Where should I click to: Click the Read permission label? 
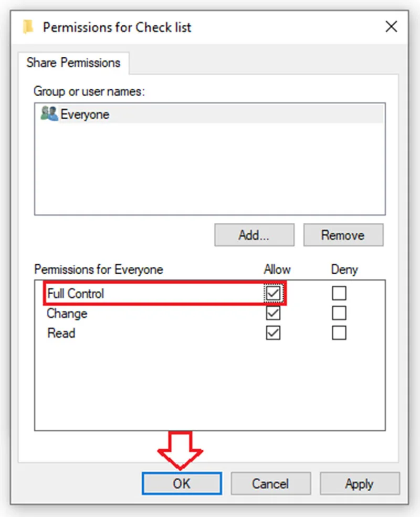coord(61,333)
